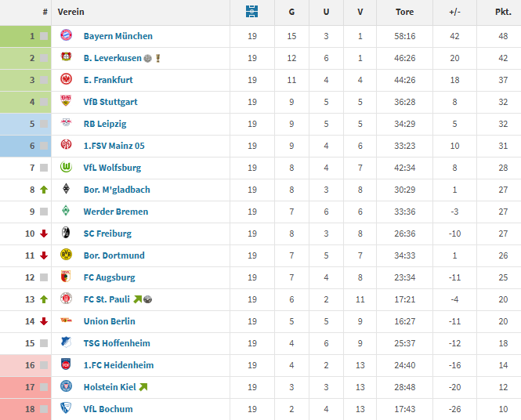
Task: Click the Eintracht Frankfurt club crest
Action: tap(67, 80)
